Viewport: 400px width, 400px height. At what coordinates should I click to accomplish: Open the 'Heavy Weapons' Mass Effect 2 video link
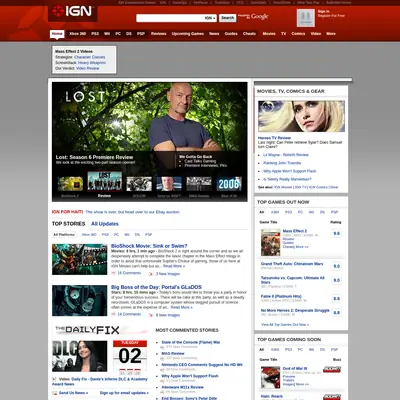coord(92,63)
